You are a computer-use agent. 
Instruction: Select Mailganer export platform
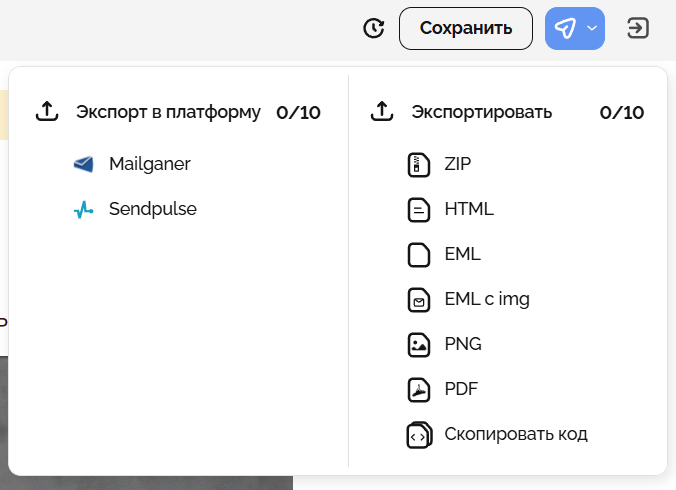tap(149, 164)
